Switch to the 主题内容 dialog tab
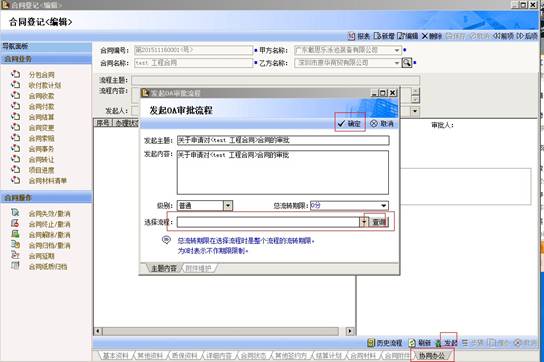 (163, 268)
